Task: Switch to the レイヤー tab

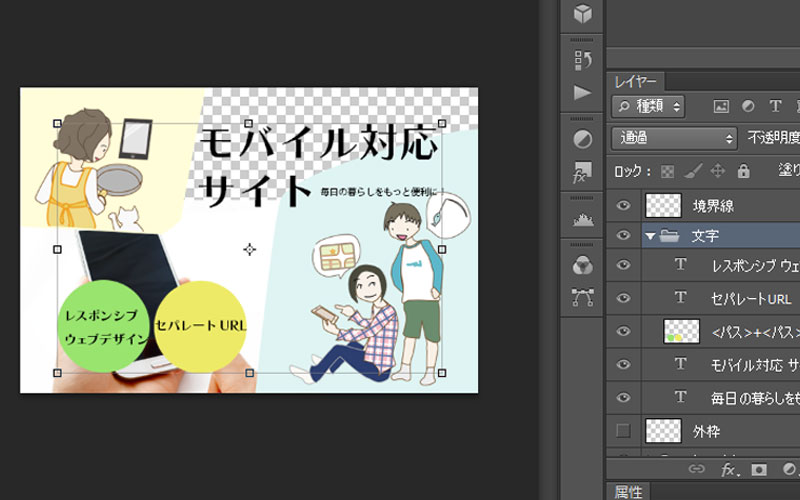Action: tap(635, 82)
